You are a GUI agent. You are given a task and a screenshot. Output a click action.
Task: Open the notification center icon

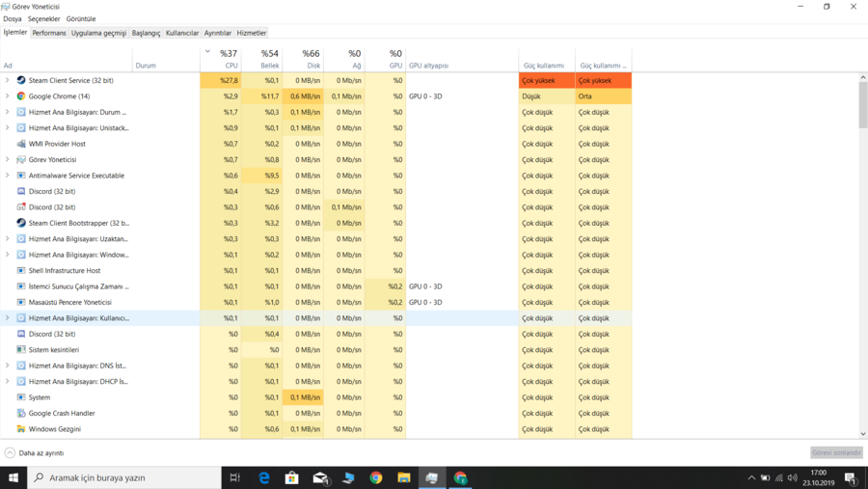tap(852, 478)
